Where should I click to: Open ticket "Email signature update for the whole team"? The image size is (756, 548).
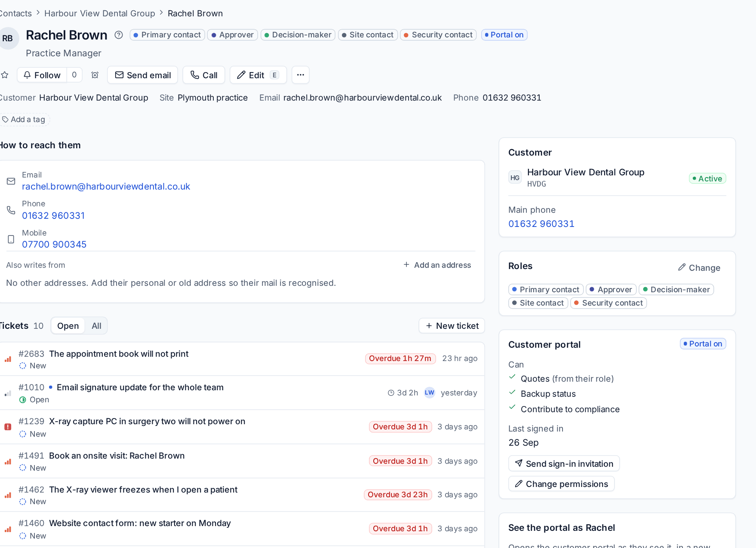pos(140,387)
